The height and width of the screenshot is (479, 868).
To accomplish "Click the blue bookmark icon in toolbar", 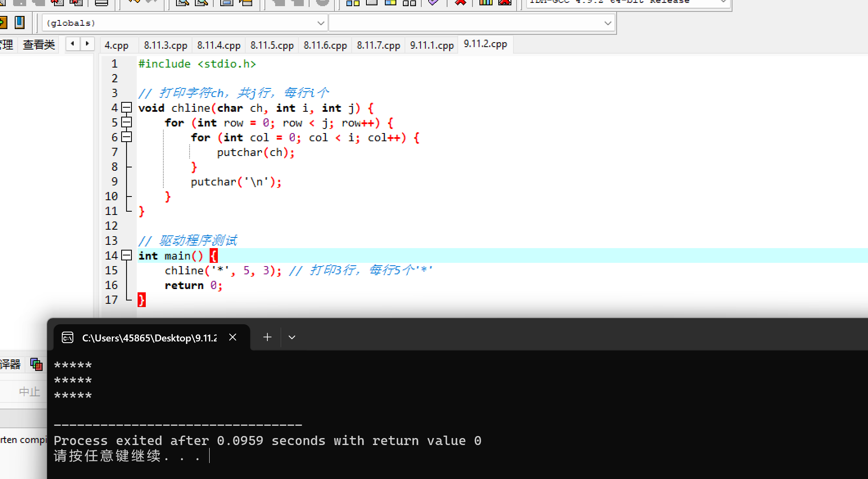I will point(20,22).
